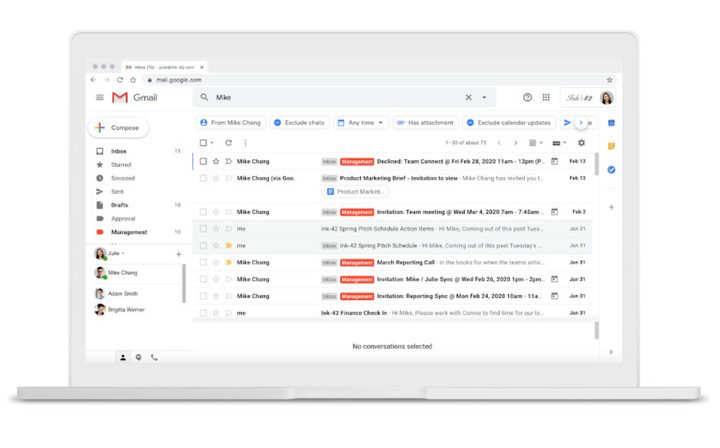
Task: Open the Keep side panel icon
Action: (611, 146)
